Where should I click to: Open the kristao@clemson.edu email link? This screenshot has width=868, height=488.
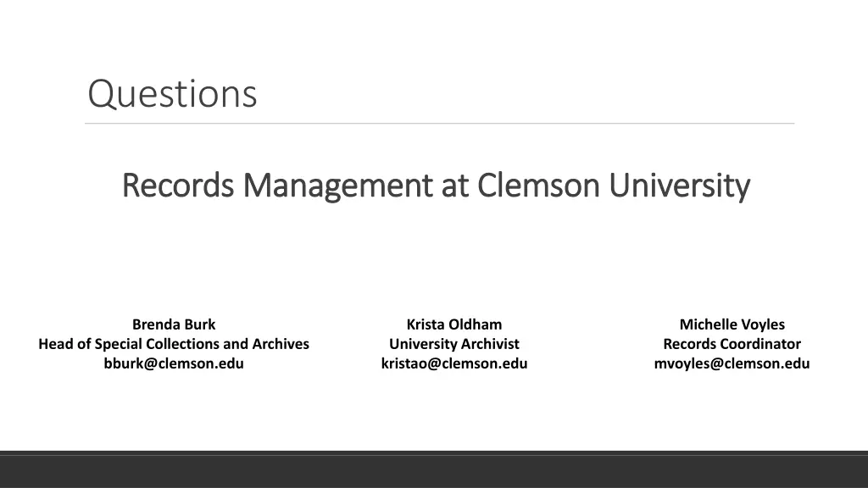point(454,363)
